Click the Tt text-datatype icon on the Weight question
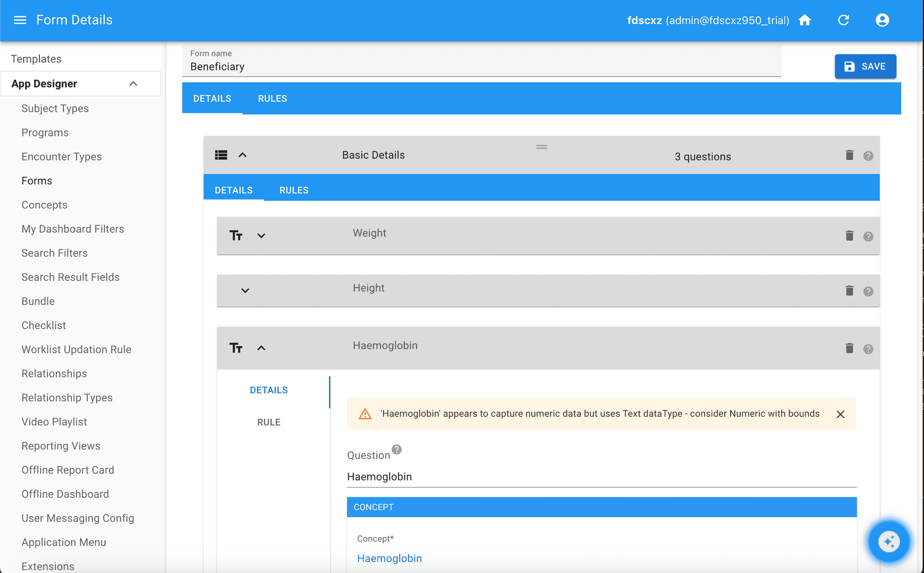Screen dimensions: 924x573 coord(236,235)
